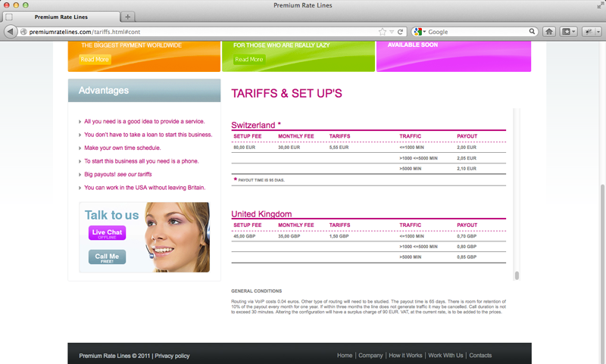Toggle fullscreen with top-right arrows icon
This screenshot has height=364, width=606.
600,5
